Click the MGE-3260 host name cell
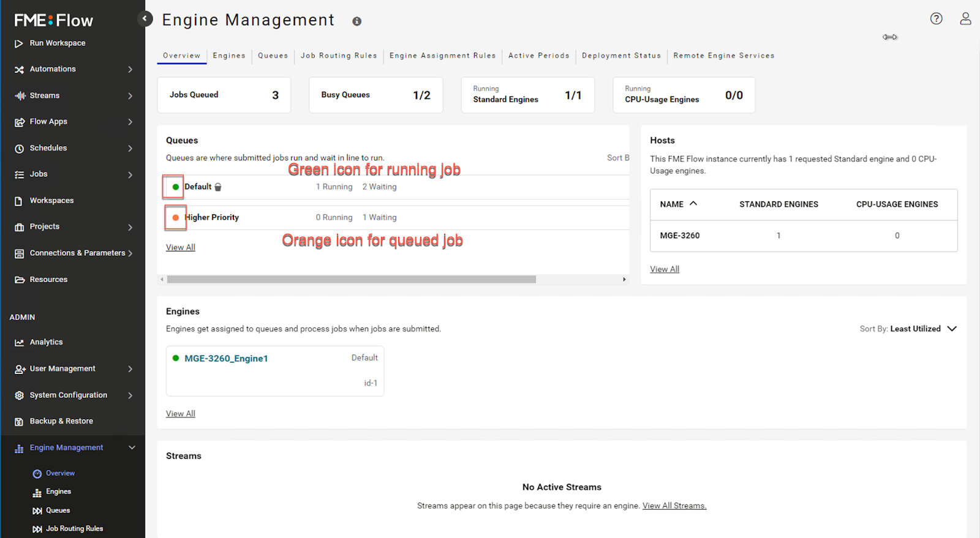 pos(680,236)
